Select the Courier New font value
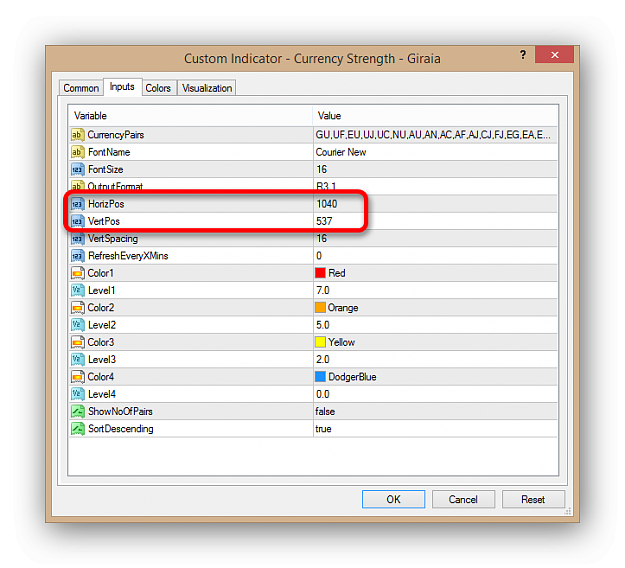The image size is (625, 568). point(341,152)
